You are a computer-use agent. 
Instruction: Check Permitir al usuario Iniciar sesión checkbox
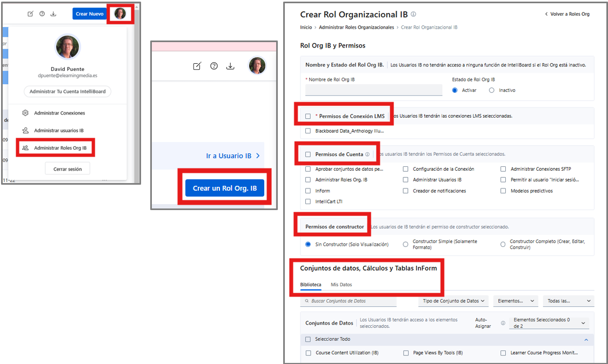click(503, 180)
